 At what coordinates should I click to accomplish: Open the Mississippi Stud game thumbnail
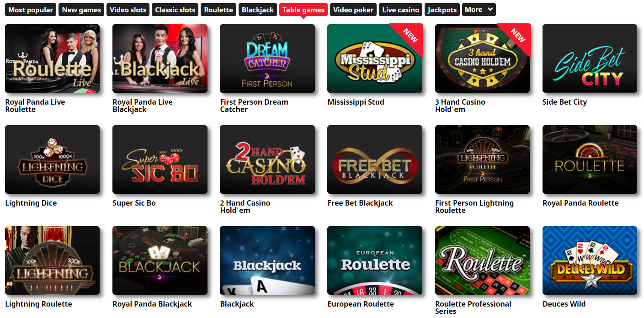click(375, 58)
